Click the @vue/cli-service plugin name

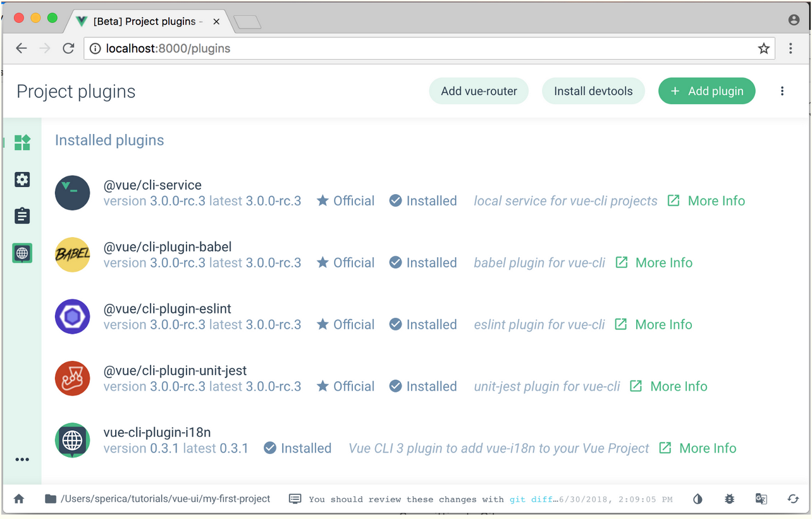[x=152, y=185]
